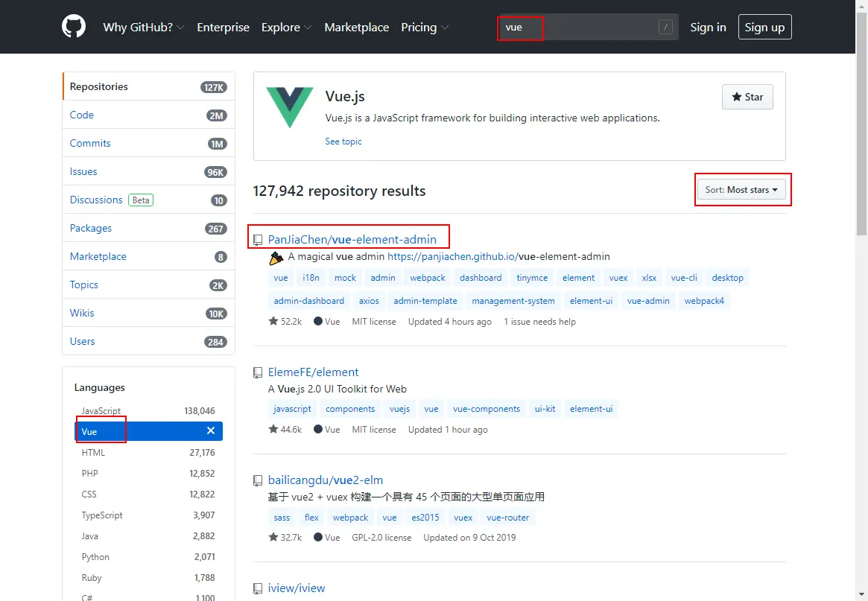Switch to the Commits results tab
This screenshot has height=601, width=868.
tap(149, 143)
